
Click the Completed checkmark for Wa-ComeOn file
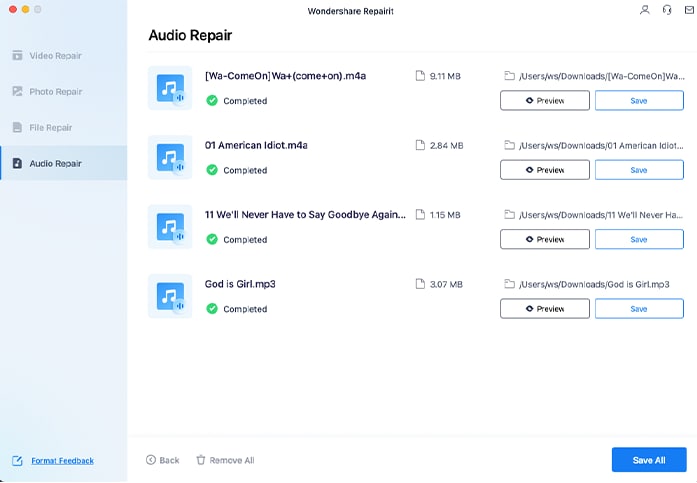[212, 100]
